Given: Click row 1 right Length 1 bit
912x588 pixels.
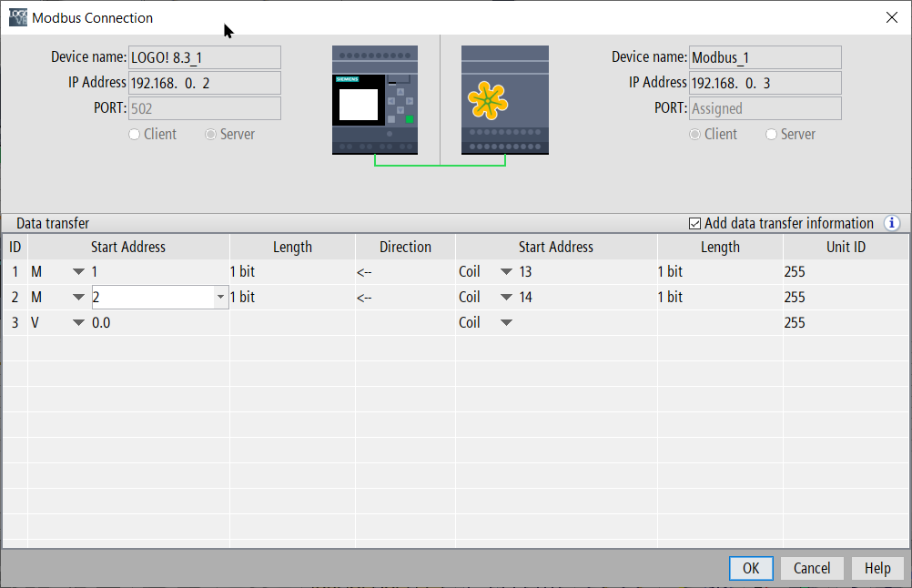Looking at the screenshot, I should [x=670, y=271].
